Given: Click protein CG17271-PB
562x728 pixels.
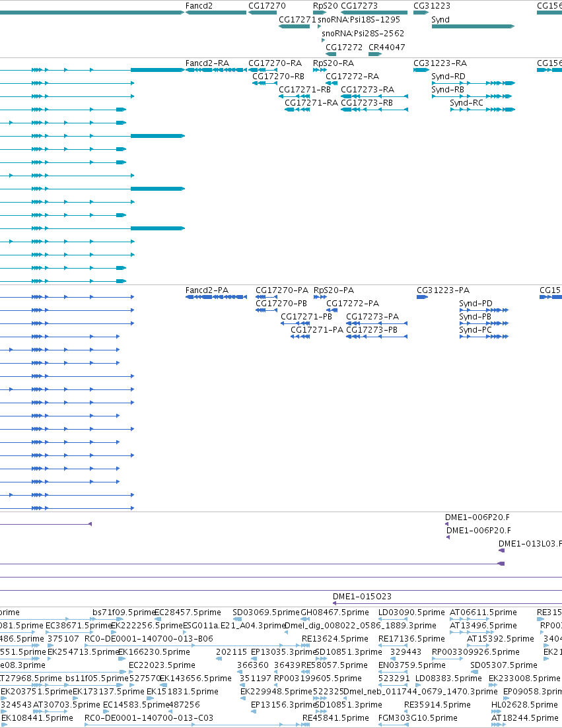Looking at the screenshot, I should click(x=306, y=317).
